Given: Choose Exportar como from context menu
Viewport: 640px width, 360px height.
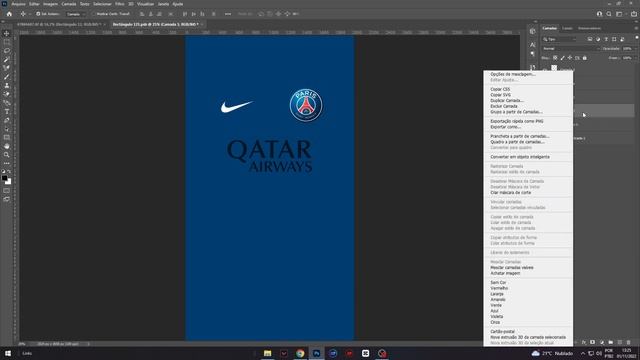Looking at the screenshot, I should tap(505, 127).
